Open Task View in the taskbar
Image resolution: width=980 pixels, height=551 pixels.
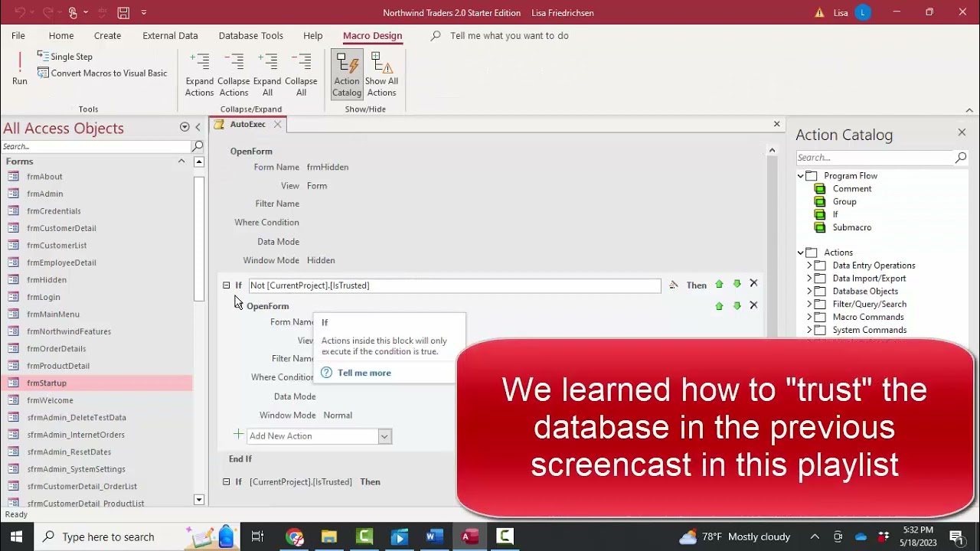pos(257,536)
